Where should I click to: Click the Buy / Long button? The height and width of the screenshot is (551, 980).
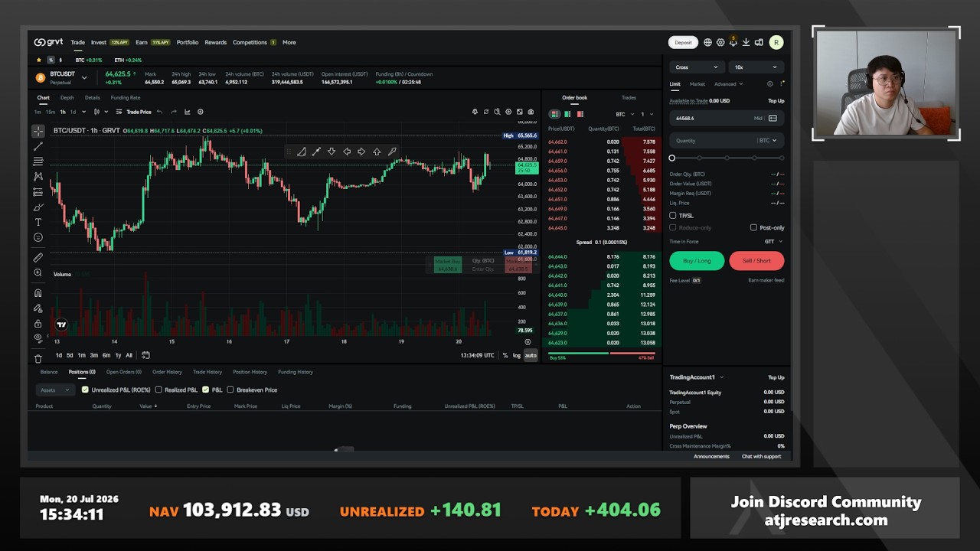pyautogui.click(x=697, y=261)
